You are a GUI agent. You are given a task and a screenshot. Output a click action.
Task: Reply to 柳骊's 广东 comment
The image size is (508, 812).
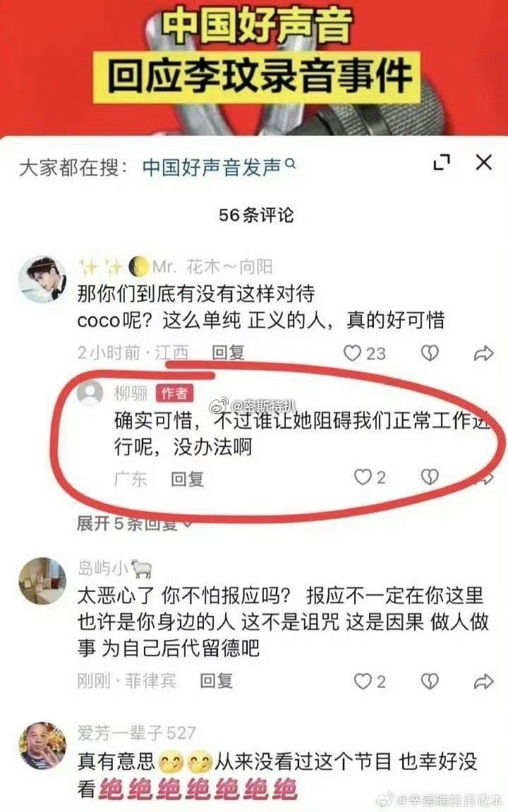pos(187,479)
